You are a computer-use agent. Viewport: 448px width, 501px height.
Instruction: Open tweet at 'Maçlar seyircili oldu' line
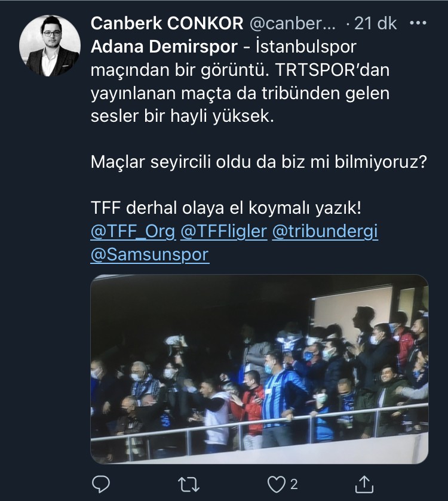(x=259, y=162)
